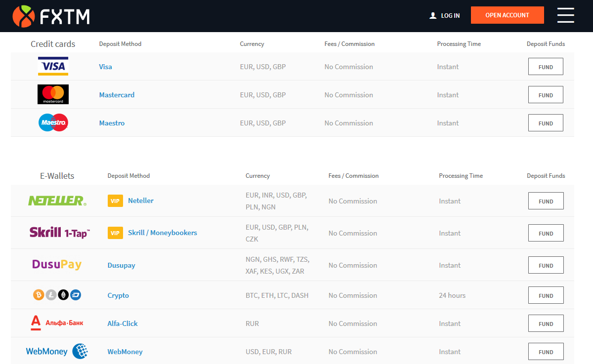Click FUND in the Crypto row

tap(546, 295)
